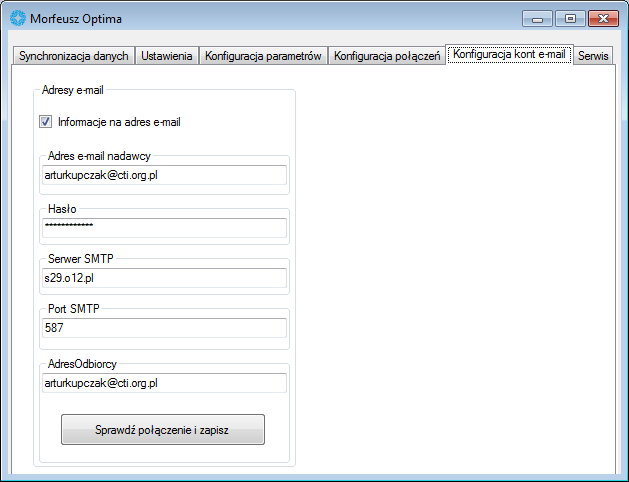This screenshot has width=629, height=482.
Task: Click Sprawdź połączenie i zapisz button
Action: click(x=163, y=429)
